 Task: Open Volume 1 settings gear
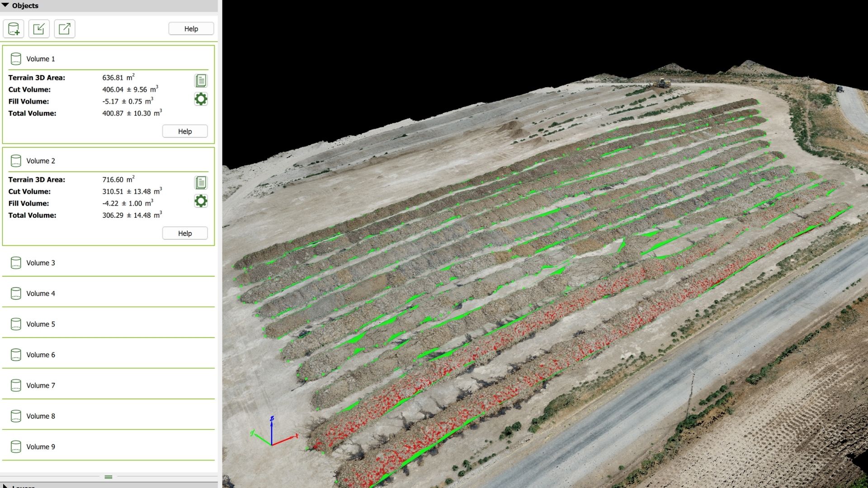[x=201, y=99]
